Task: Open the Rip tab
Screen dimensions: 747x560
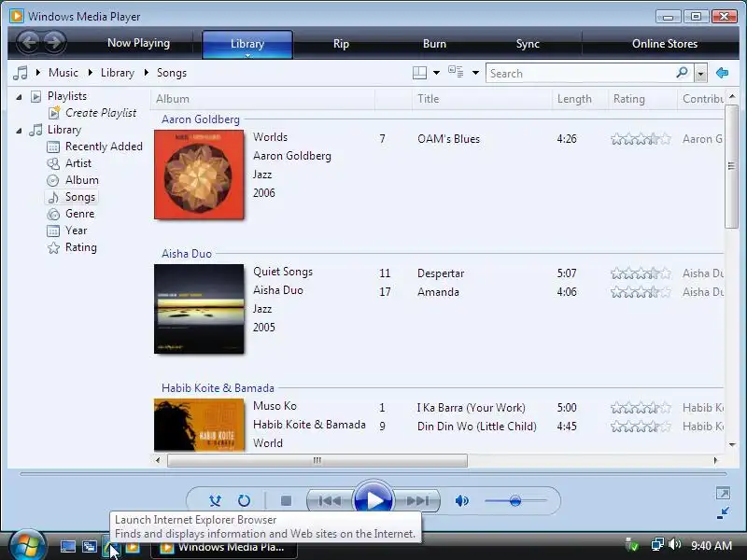Action: click(341, 43)
